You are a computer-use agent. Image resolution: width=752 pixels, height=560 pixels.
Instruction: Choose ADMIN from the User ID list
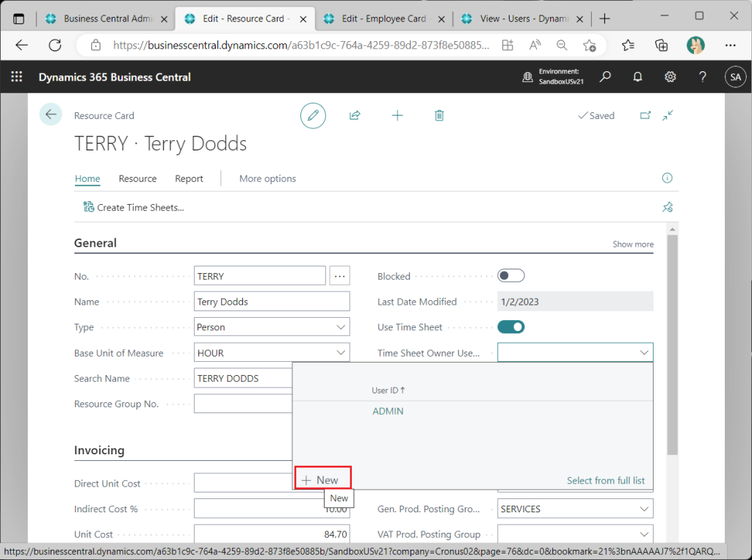pos(388,411)
